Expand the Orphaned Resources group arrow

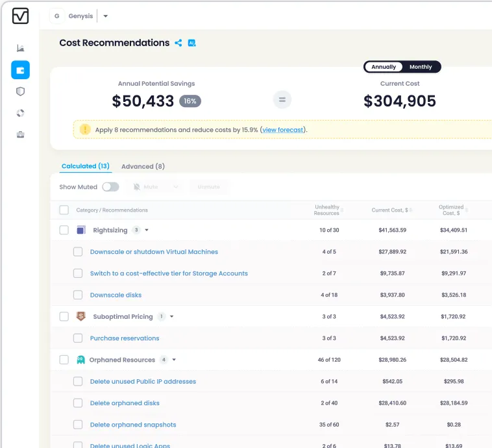[x=174, y=360]
